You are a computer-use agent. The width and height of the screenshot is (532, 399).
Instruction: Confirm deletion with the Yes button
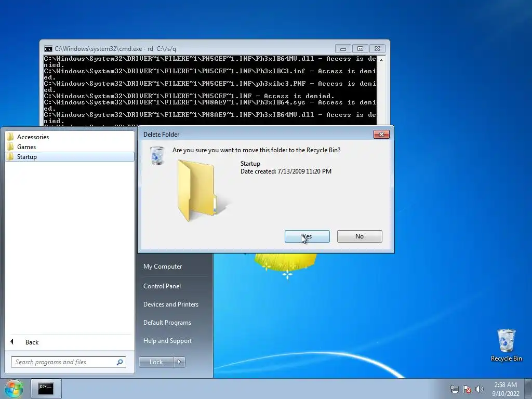pos(307,236)
